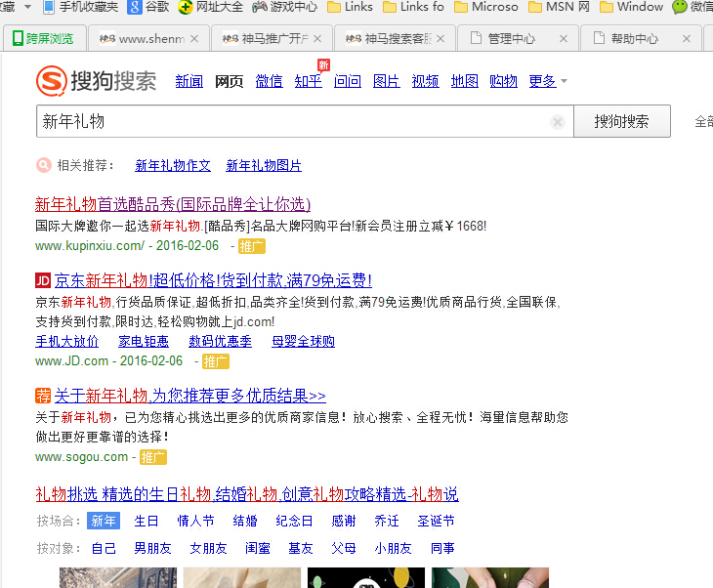The image size is (713, 588).
Task: Open the 新年礼物作文 related suggestion
Action: click(173, 166)
